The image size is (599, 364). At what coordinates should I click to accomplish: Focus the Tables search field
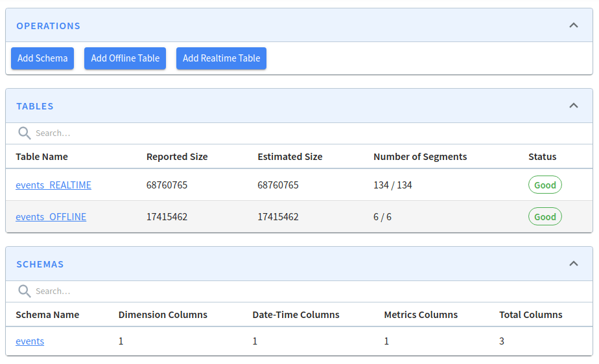click(x=299, y=133)
